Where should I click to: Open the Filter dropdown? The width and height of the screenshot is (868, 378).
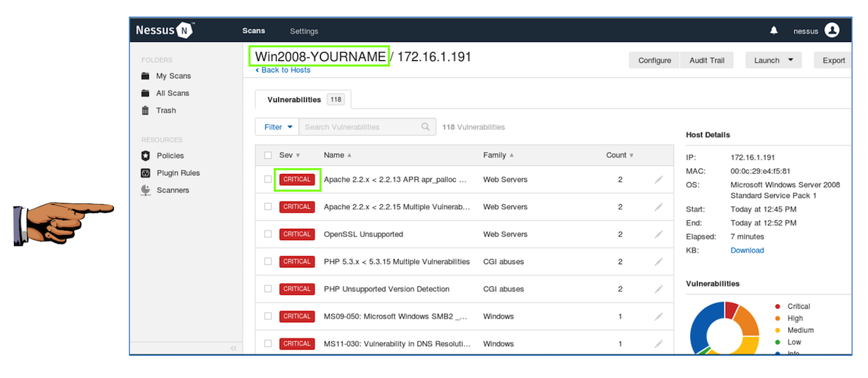pos(277,127)
